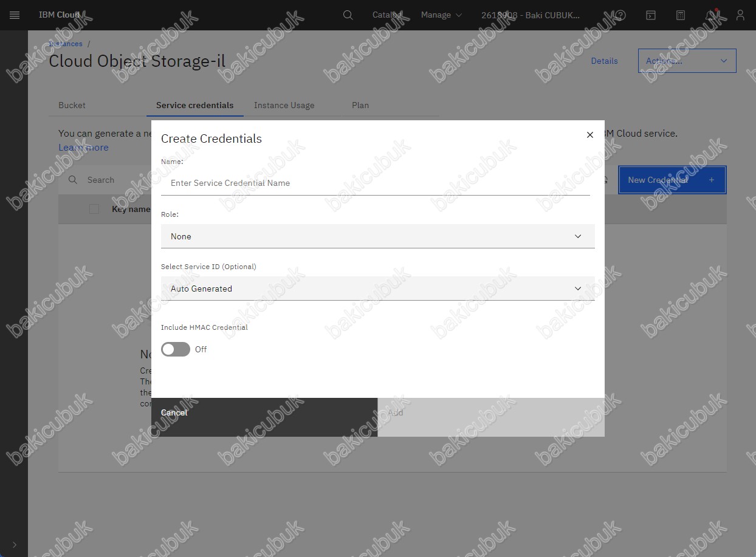756x557 pixels.
Task: Click the Add button in dialog
Action: (491, 417)
